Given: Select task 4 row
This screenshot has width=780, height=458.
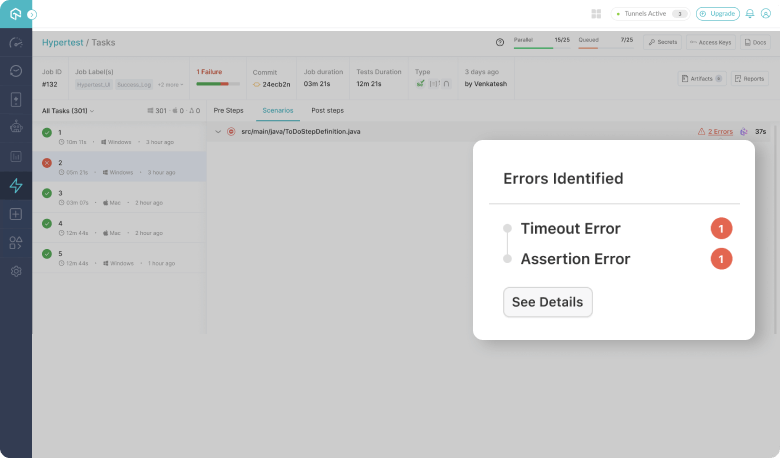Looking at the screenshot, I should [x=119, y=228].
